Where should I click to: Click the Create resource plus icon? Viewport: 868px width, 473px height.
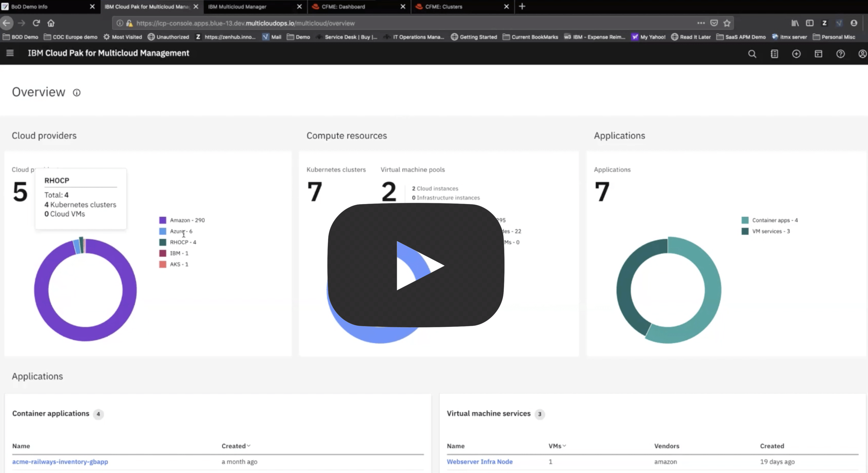coord(796,54)
